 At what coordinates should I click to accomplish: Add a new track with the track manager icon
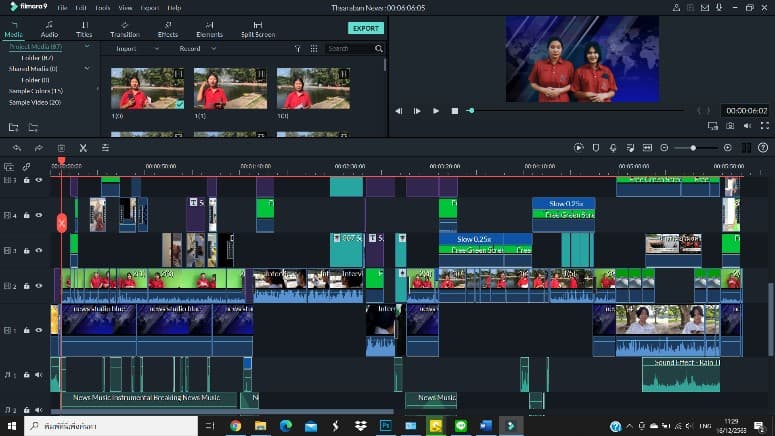point(9,167)
